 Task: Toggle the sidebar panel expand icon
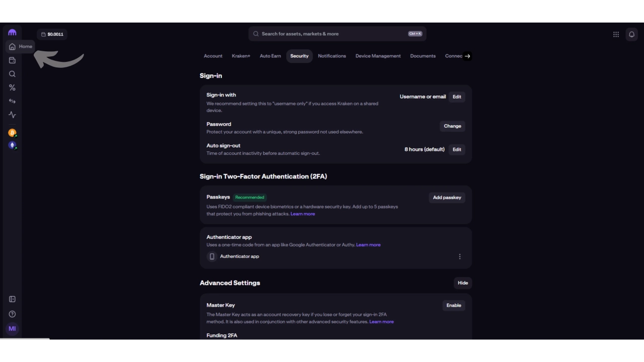[12, 299]
